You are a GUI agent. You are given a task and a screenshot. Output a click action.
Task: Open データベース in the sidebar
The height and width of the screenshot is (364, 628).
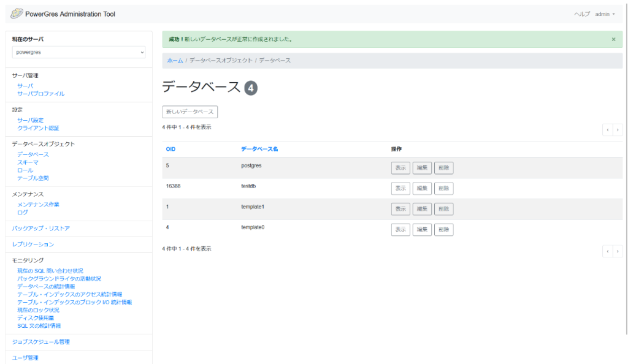click(x=33, y=154)
